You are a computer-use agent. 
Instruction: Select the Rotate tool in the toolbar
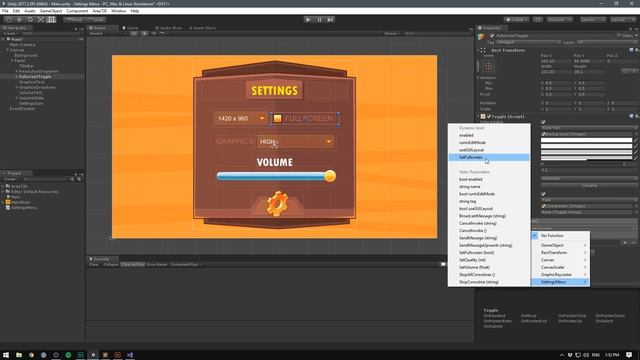pyautogui.click(x=30, y=20)
